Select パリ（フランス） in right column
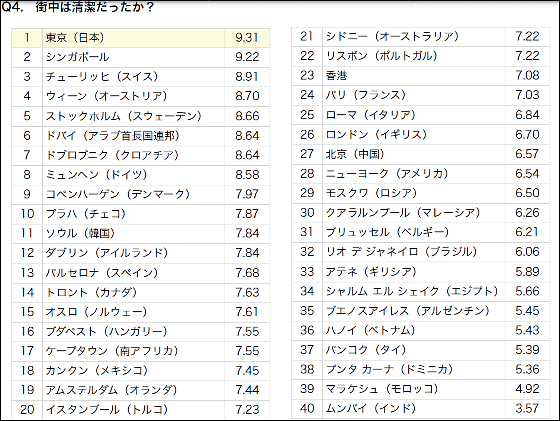Viewport: 560px width, 421px height. (366, 95)
